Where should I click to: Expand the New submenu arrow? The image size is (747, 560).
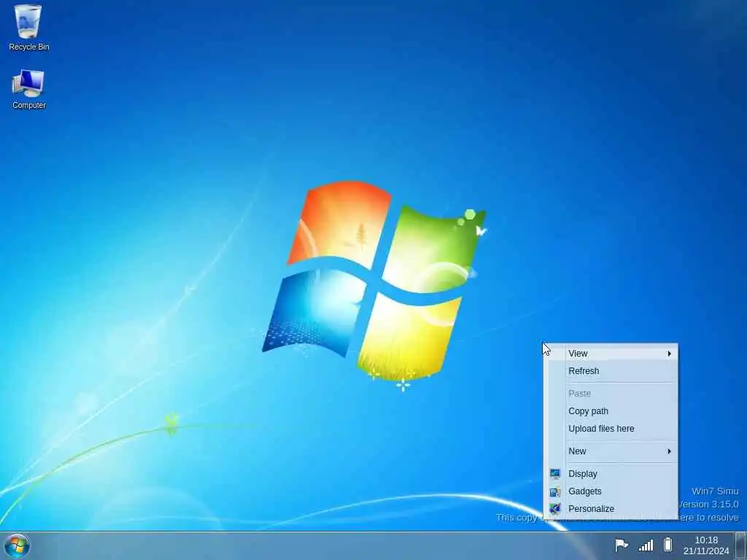[670, 451]
